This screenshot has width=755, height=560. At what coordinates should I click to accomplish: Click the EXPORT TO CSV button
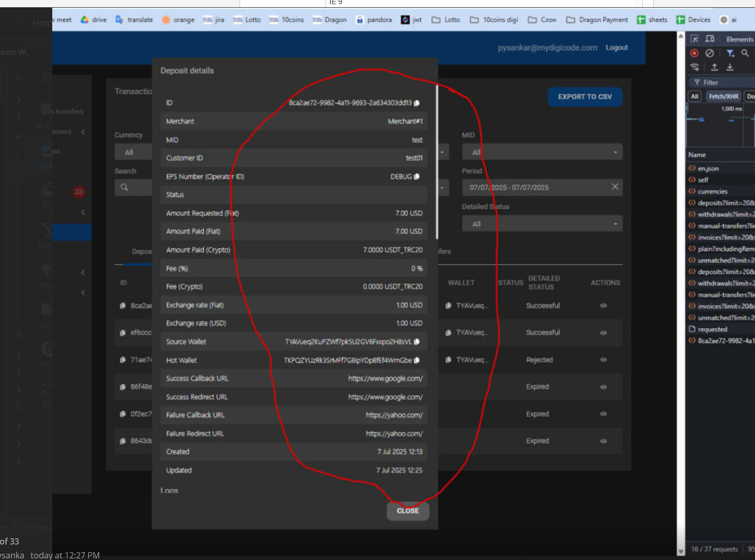(x=585, y=97)
